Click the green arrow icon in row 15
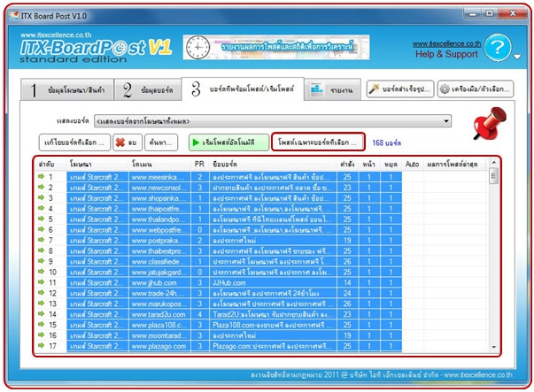Screen dimensions: 534x392 (42, 324)
